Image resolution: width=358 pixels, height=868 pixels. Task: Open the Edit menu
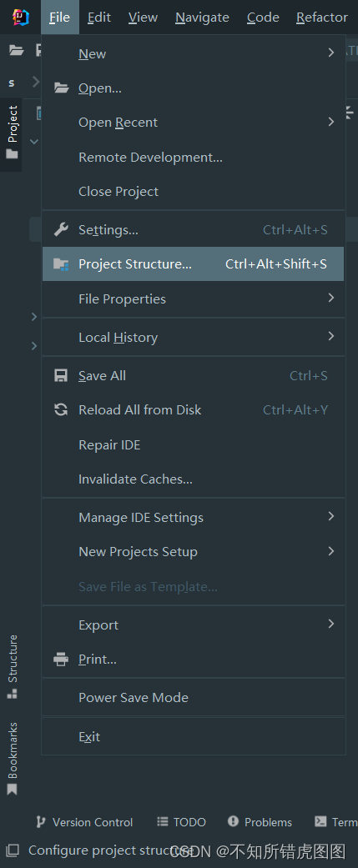(99, 18)
